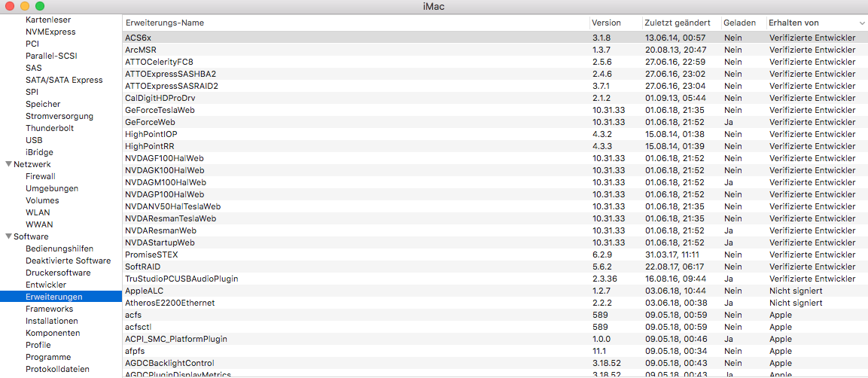868x378 pixels.
Task: Select the NVDAGM100HalWeb row
Action: (495, 183)
